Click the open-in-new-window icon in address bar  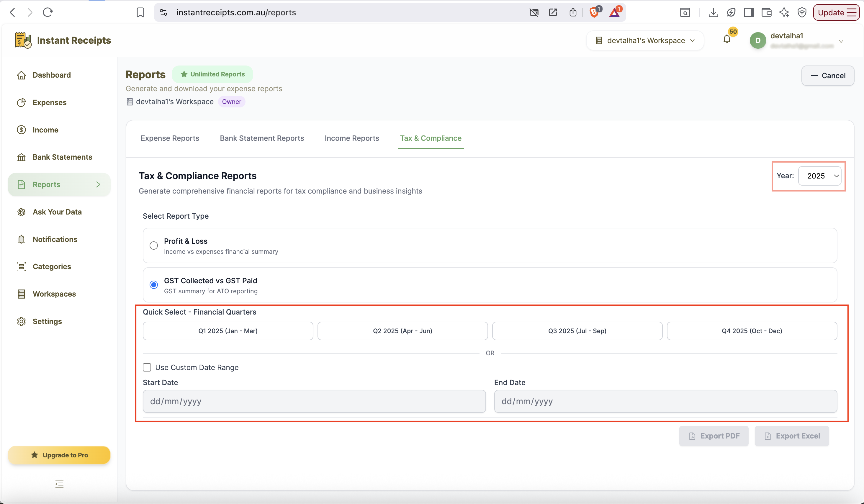[553, 13]
